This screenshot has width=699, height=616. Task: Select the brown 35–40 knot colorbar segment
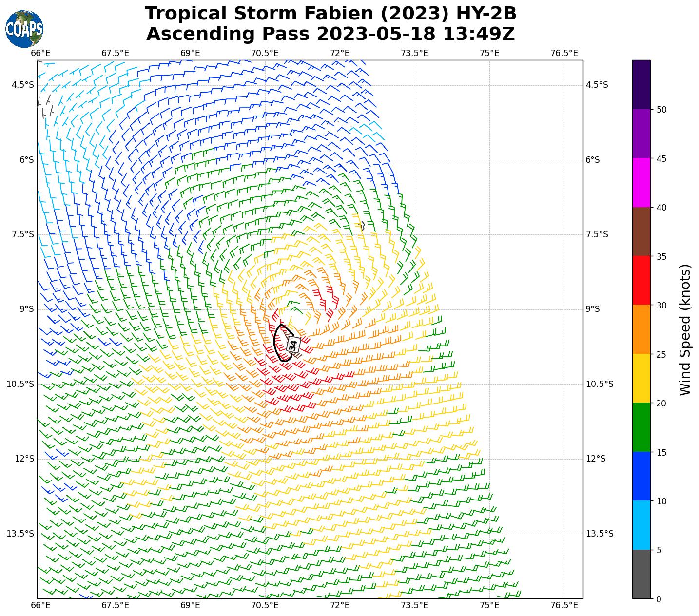[641, 231]
